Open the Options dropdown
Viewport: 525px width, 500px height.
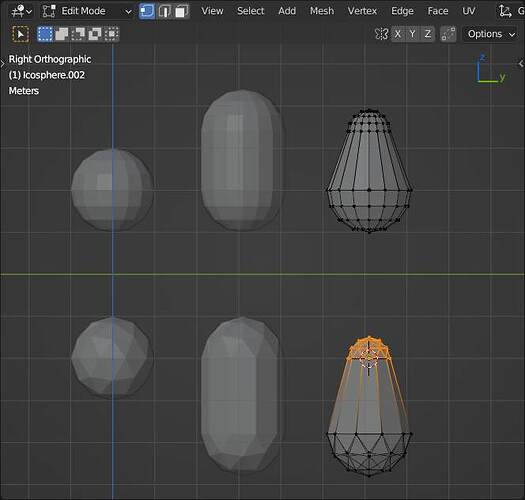click(491, 34)
